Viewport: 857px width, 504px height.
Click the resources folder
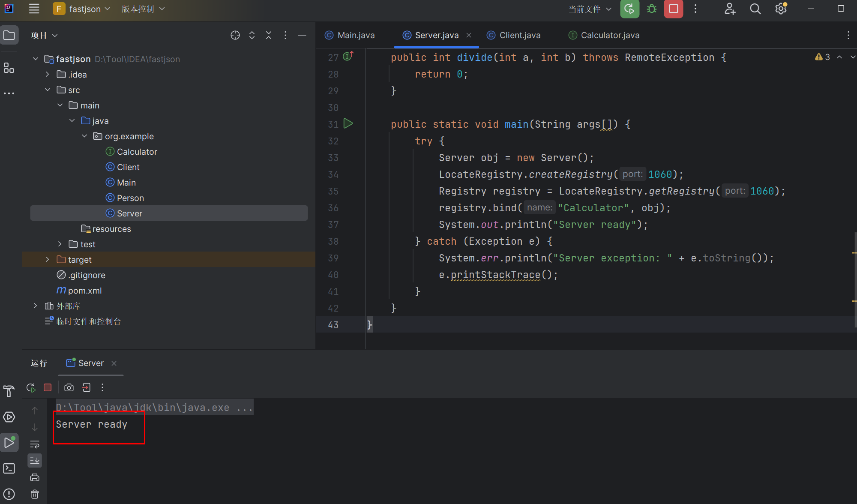(x=106, y=228)
